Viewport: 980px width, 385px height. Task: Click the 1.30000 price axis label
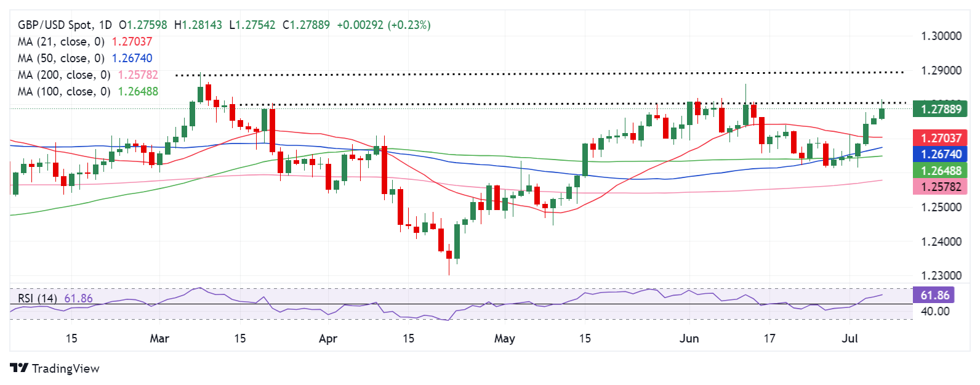click(941, 36)
